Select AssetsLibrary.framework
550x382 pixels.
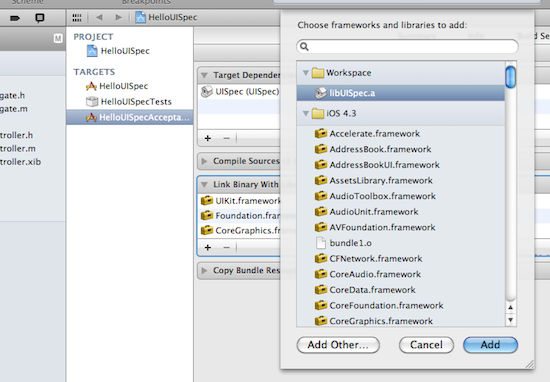coord(401,180)
